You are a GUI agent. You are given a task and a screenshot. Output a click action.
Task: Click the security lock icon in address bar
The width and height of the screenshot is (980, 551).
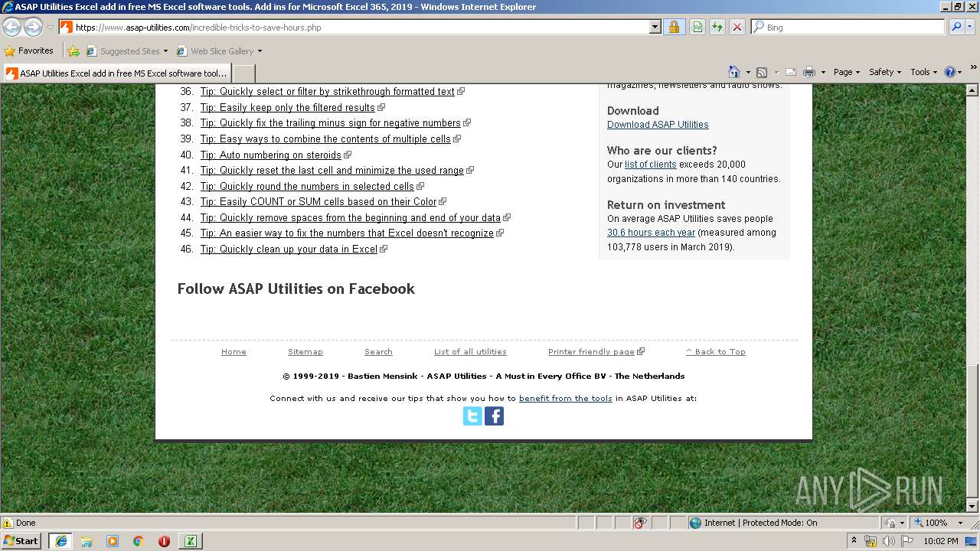pos(674,27)
